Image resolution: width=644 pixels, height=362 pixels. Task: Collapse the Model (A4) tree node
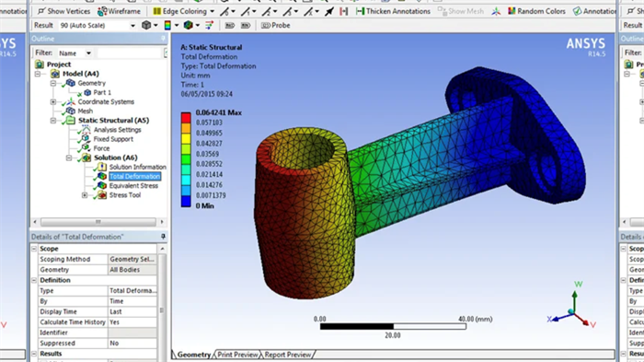click(38, 74)
